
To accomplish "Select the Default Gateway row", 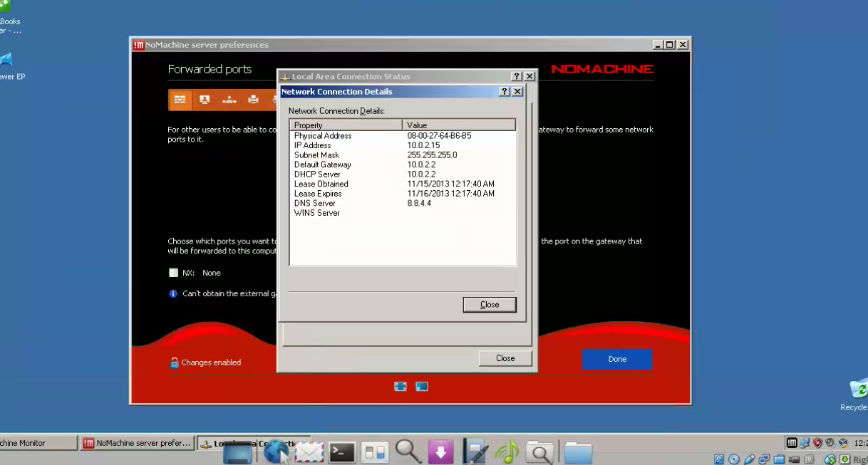I will [403, 164].
